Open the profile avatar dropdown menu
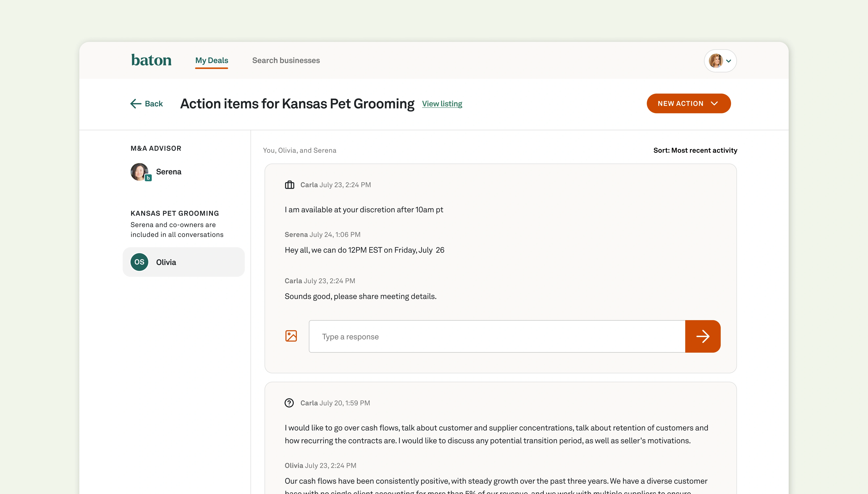This screenshot has height=494, width=868. tap(728, 61)
